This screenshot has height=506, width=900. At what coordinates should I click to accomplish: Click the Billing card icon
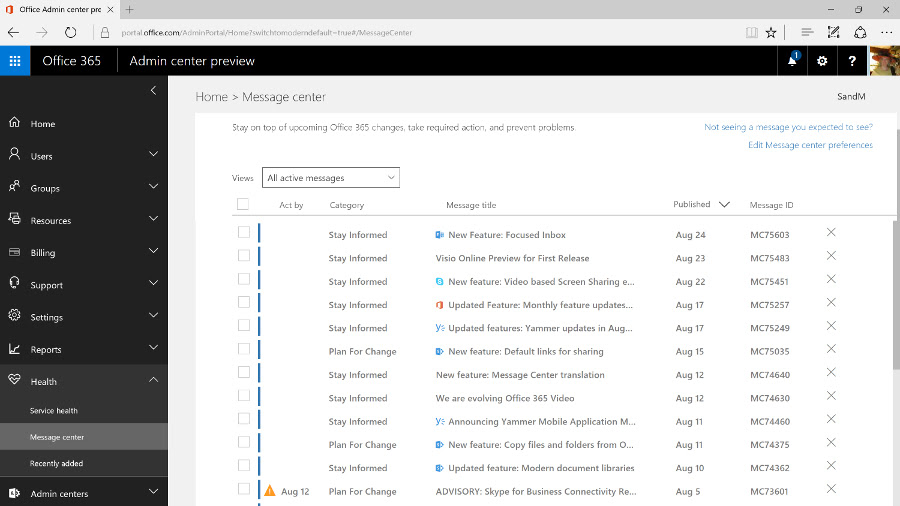[x=14, y=252]
